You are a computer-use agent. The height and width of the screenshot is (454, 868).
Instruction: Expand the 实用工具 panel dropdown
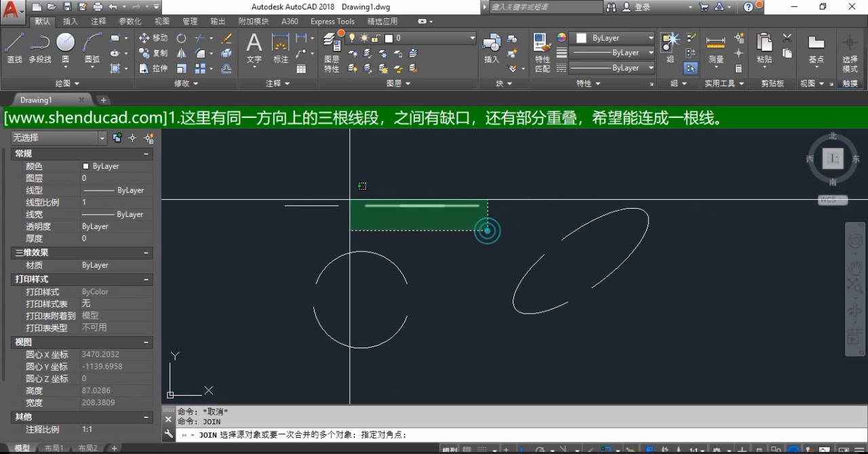(x=724, y=83)
